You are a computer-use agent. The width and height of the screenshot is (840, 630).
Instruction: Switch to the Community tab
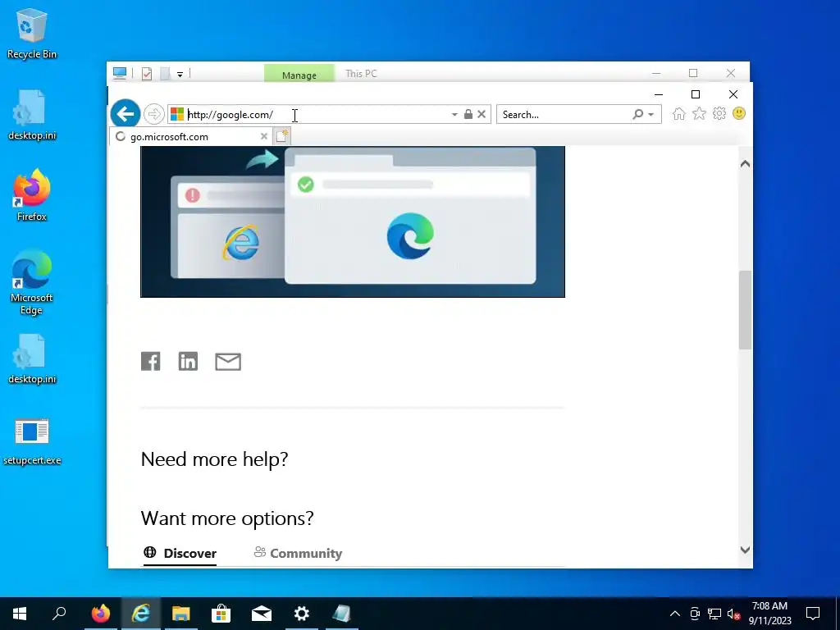point(298,554)
